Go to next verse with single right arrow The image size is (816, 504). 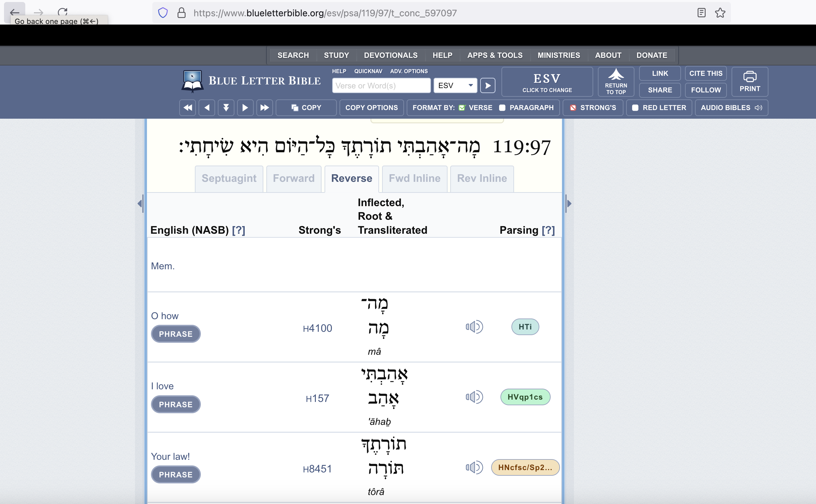(x=245, y=108)
